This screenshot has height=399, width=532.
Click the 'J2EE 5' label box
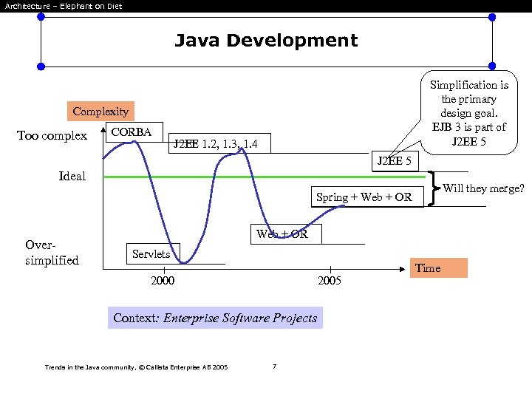[395, 161]
